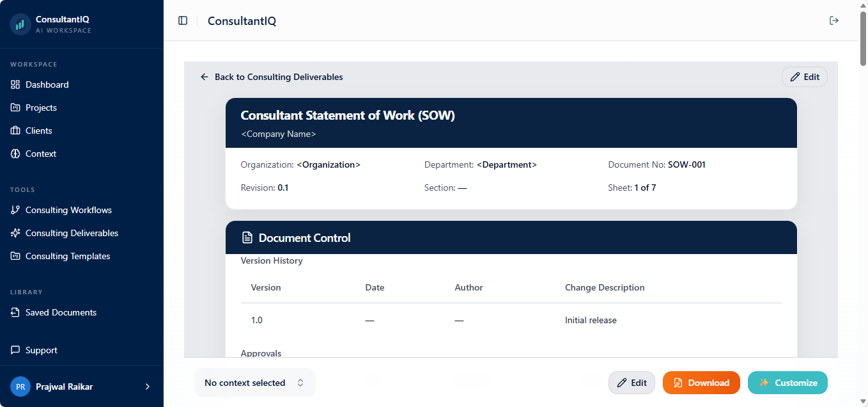Click the Sheet 1 of 7 value
The height and width of the screenshot is (407, 868).
click(645, 188)
